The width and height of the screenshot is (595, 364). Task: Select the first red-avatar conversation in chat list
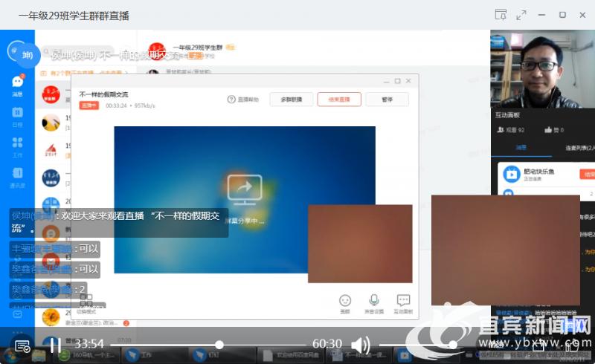51,95
